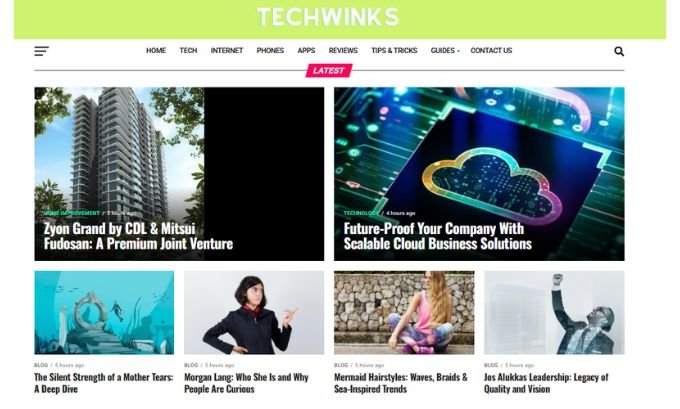Navigate to the Apps menu item
The image size is (680, 409).
tap(306, 51)
